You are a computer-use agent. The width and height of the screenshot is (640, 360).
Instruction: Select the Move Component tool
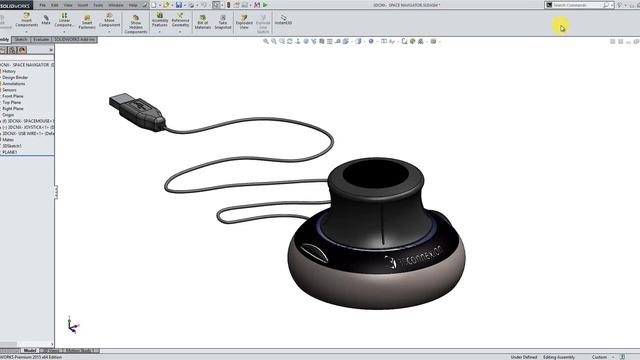click(x=109, y=20)
